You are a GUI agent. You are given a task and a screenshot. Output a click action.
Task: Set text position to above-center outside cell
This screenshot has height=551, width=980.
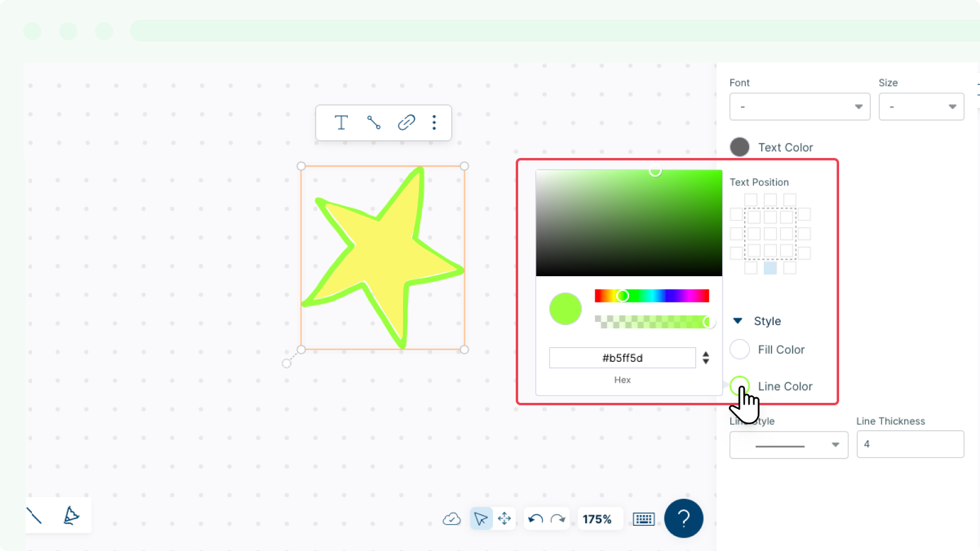(771, 200)
